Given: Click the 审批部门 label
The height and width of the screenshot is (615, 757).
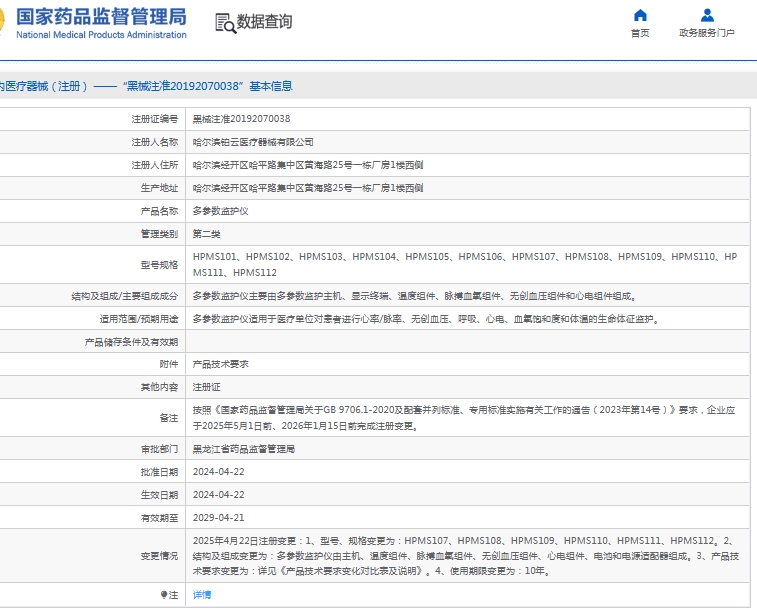Looking at the screenshot, I should (x=159, y=449).
